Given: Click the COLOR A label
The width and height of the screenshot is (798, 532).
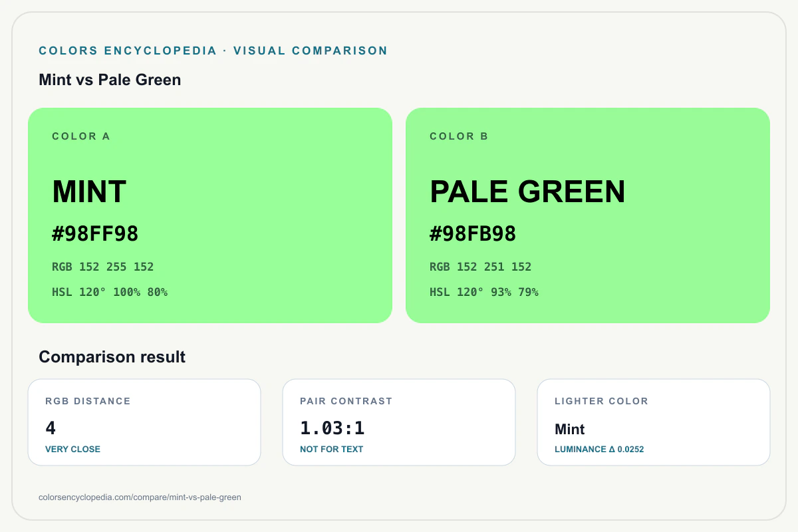Looking at the screenshot, I should 81,136.
